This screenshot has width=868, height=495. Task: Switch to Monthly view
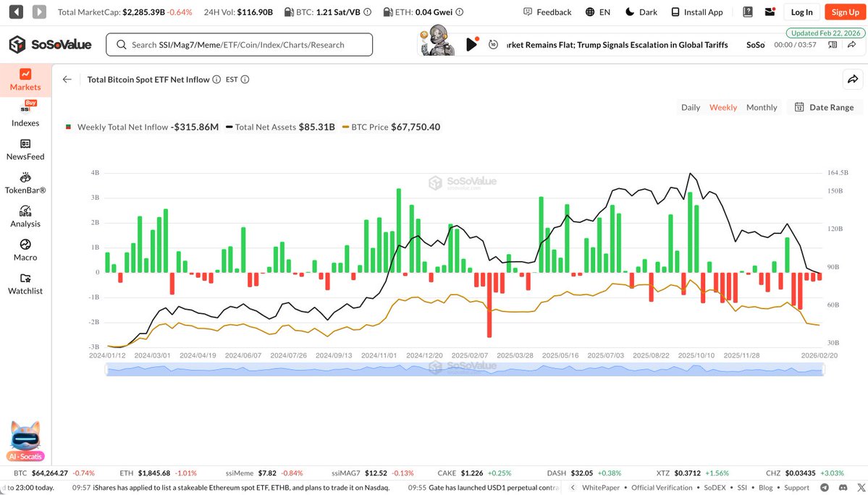point(761,107)
